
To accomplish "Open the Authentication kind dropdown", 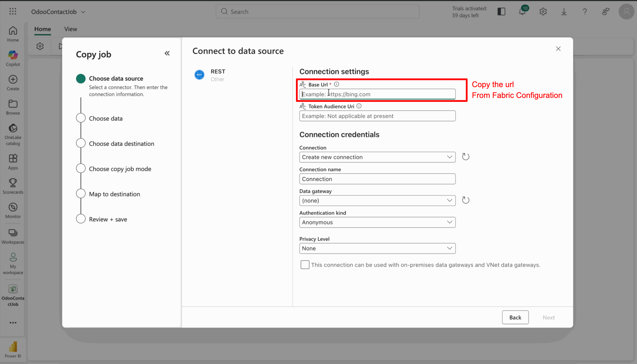I will pyautogui.click(x=377, y=222).
